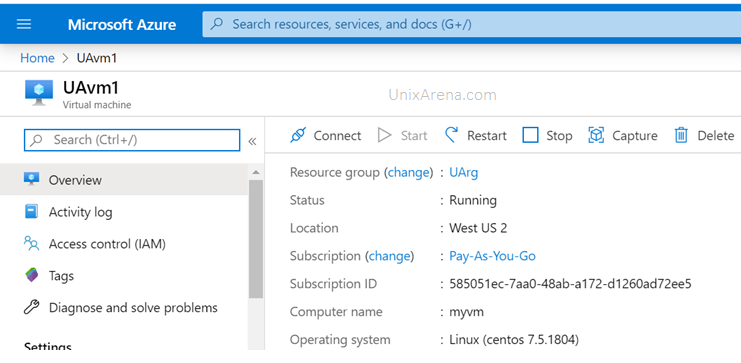
Task: Click the Restart button label
Action: coord(487,136)
